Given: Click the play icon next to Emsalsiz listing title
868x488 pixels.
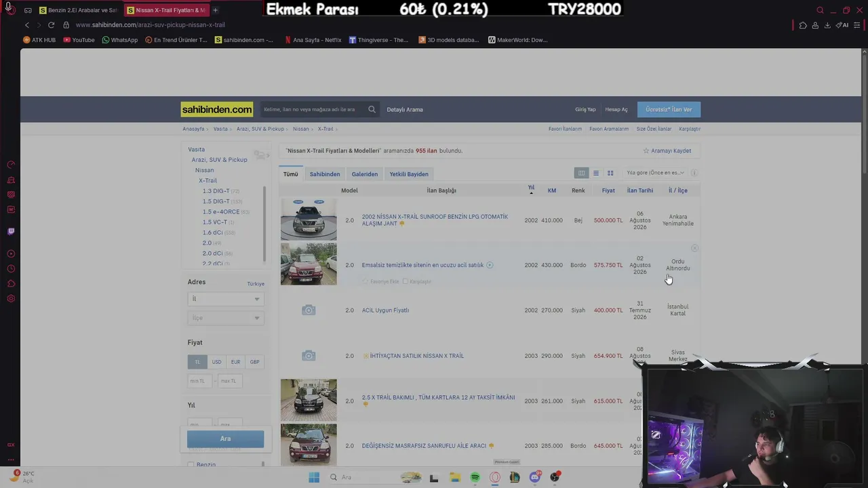Looking at the screenshot, I should click(490, 265).
